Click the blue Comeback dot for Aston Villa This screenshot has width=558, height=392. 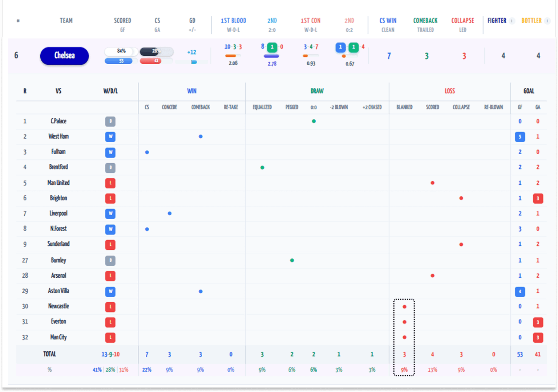pyautogui.click(x=201, y=291)
